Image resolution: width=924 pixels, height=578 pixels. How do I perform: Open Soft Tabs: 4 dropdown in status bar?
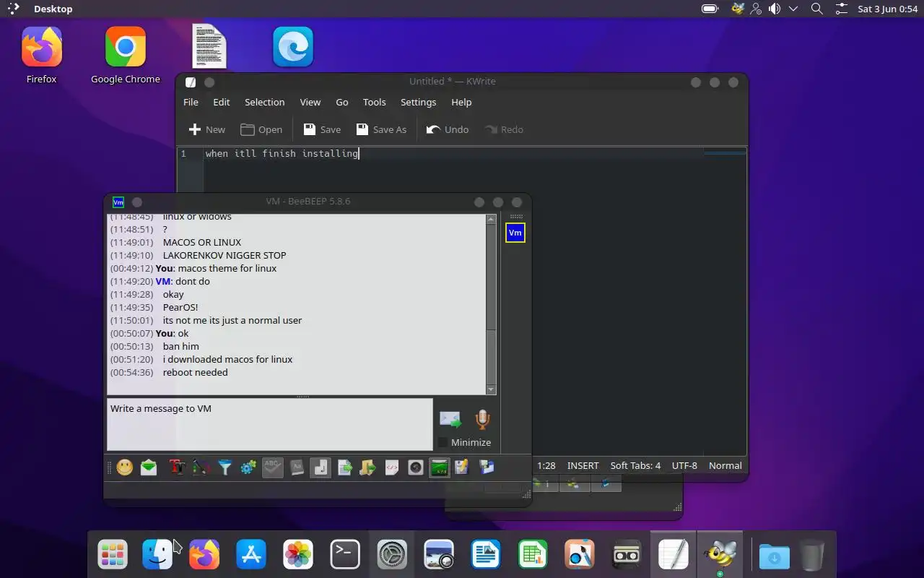point(635,465)
